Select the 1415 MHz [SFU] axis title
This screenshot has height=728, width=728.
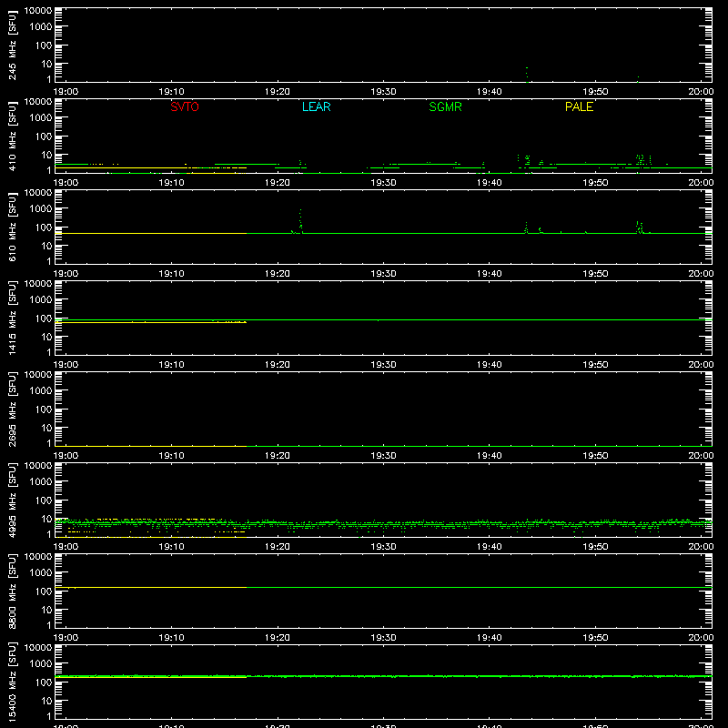12,318
